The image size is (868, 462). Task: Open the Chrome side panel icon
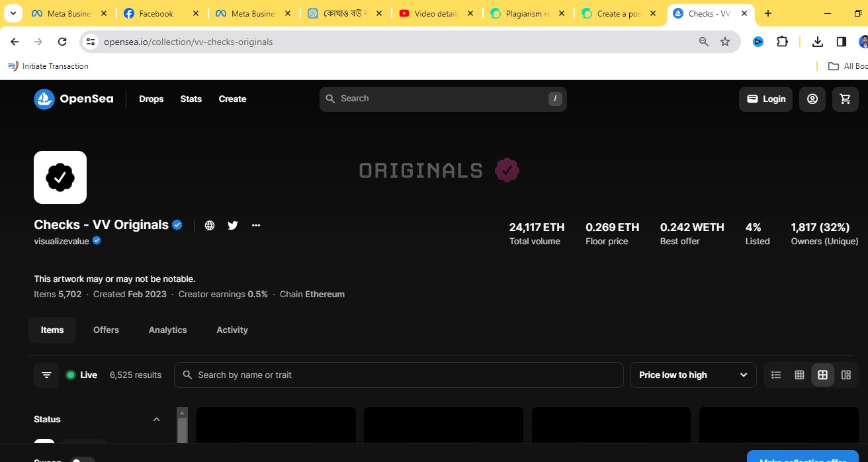842,42
